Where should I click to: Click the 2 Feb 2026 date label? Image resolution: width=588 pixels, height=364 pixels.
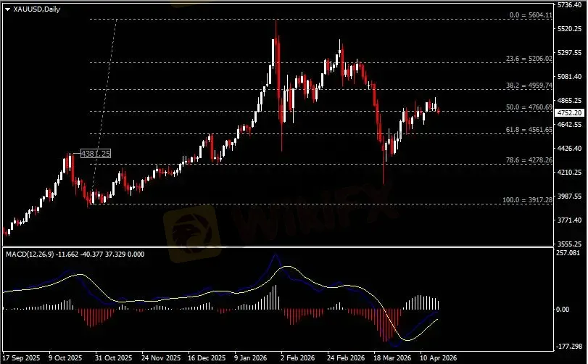click(298, 358)
